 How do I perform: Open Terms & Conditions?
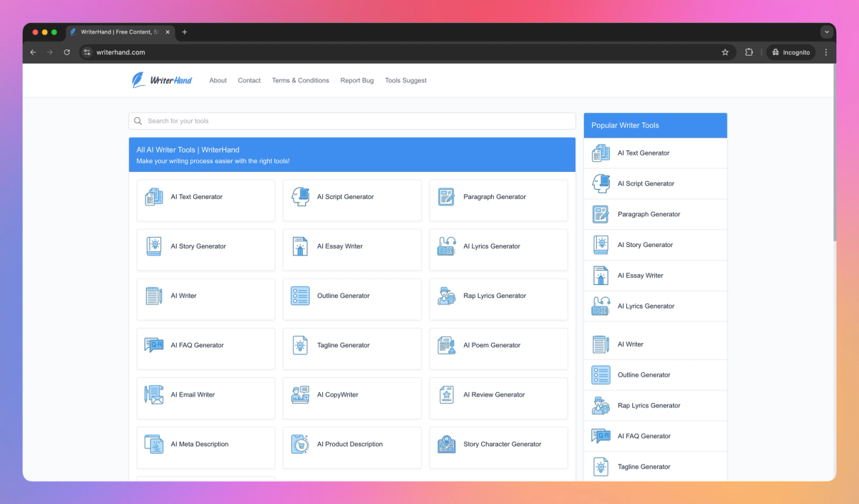pyautogui.click(x=301, y=81)
